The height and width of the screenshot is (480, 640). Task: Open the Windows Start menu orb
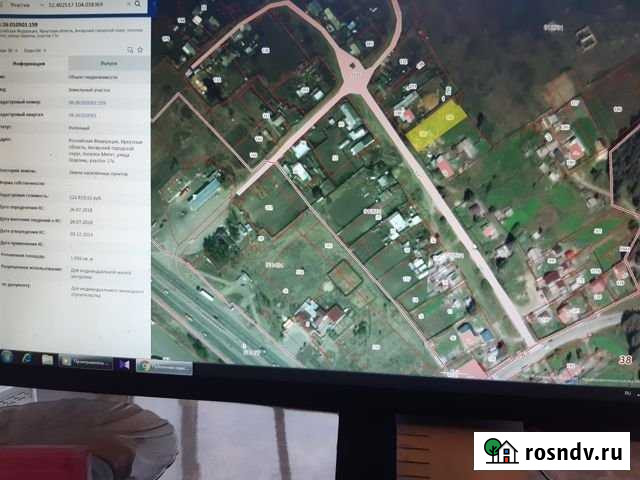pos(8,356)
